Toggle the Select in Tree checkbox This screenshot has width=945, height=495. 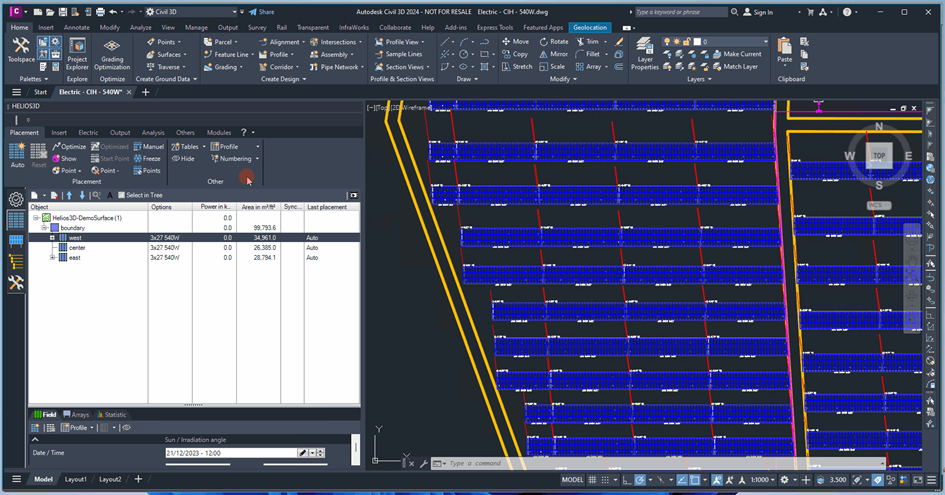[x=121, y=195]
